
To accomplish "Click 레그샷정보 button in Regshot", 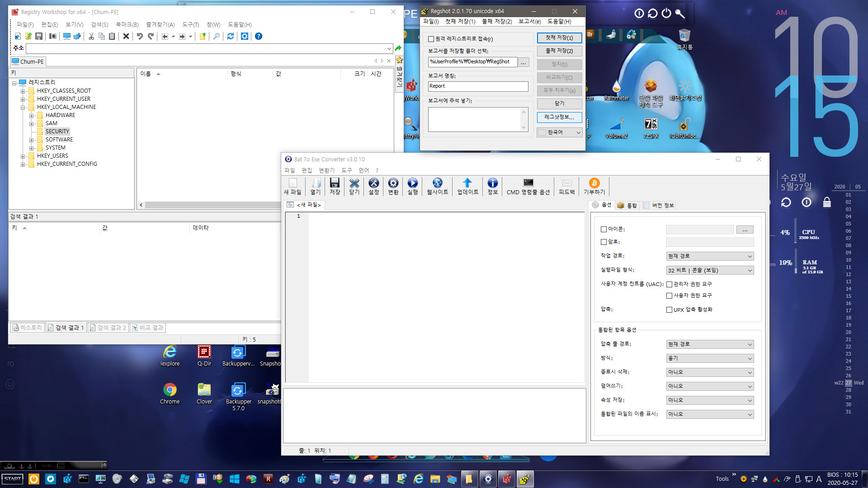I will tap(559, 117).
